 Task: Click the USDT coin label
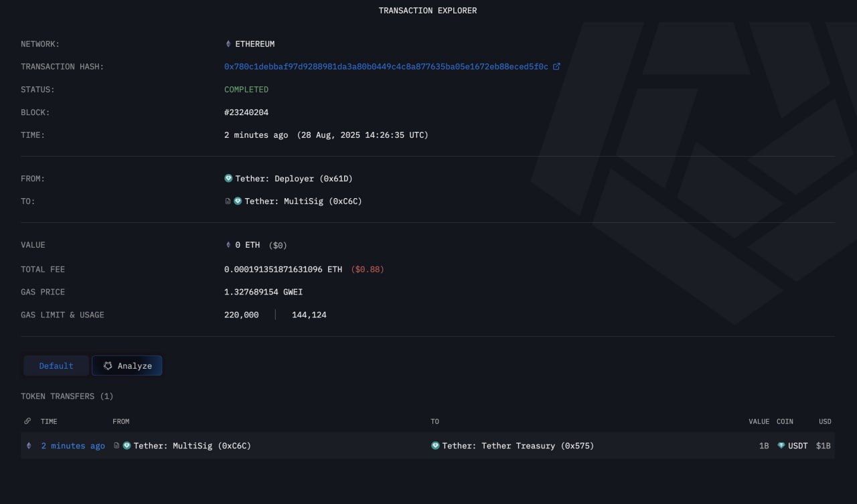[x=798, y=446]
